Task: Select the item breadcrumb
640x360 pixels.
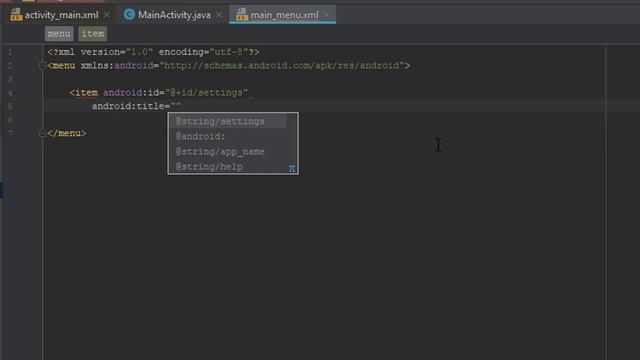Action: (x=93, y=34)
